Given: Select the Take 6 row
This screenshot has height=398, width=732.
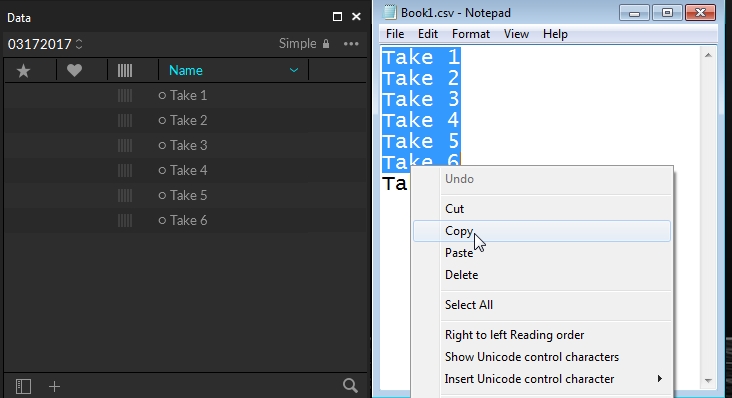Looking at the screenshot, I should [x=185, y=220].
